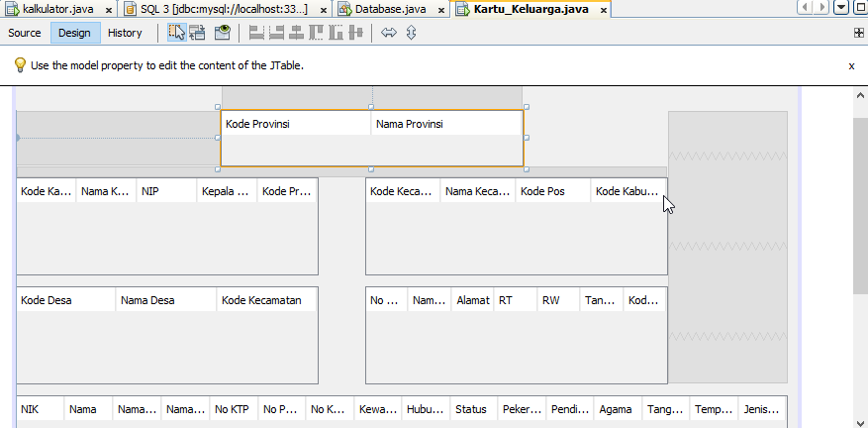Click the Nama column header beside NIK
The height and width of the screenshot is (428, 868).
(88, 410)
